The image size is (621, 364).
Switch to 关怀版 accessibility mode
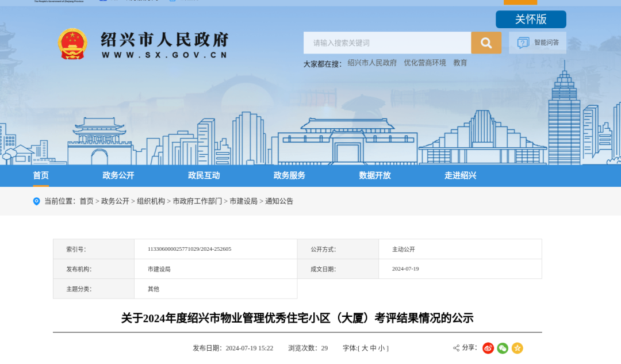531,20
